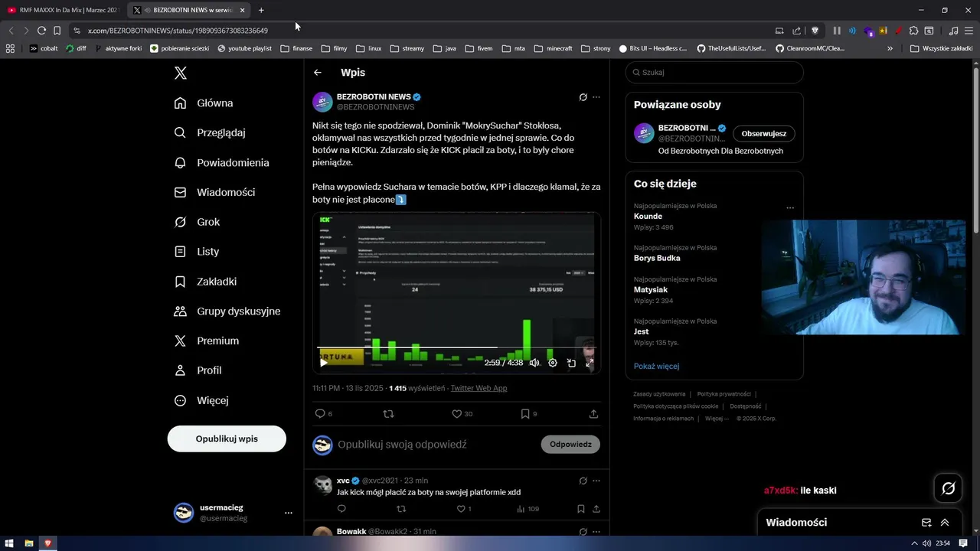Reply to the main post icon
This screenshot has width=980, height=551.
tap(320, 414)
